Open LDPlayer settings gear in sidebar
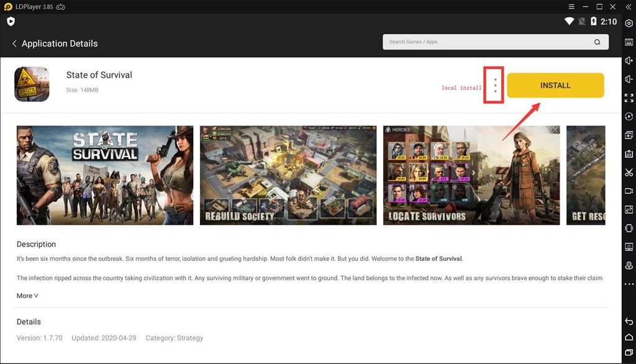This screenshot has height=364, width=636. tap(629, 23)
